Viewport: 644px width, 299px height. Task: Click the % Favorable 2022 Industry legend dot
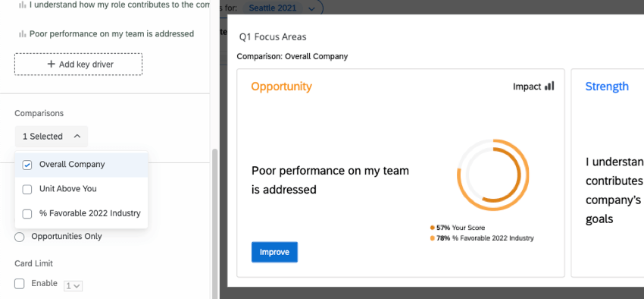coord(432,238)
